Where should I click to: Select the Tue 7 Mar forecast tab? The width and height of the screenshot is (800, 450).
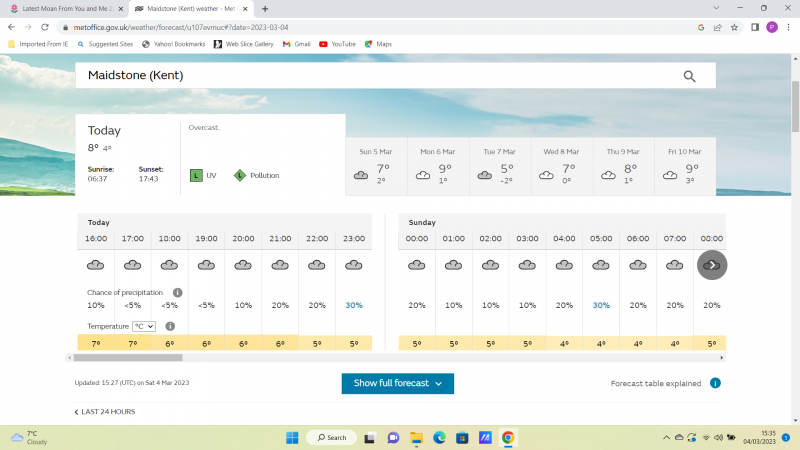click(x=499, y=166)
